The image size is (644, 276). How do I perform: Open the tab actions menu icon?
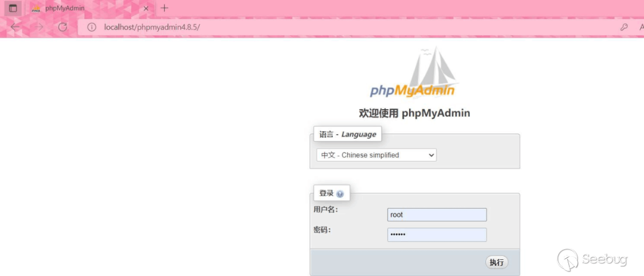13,8
